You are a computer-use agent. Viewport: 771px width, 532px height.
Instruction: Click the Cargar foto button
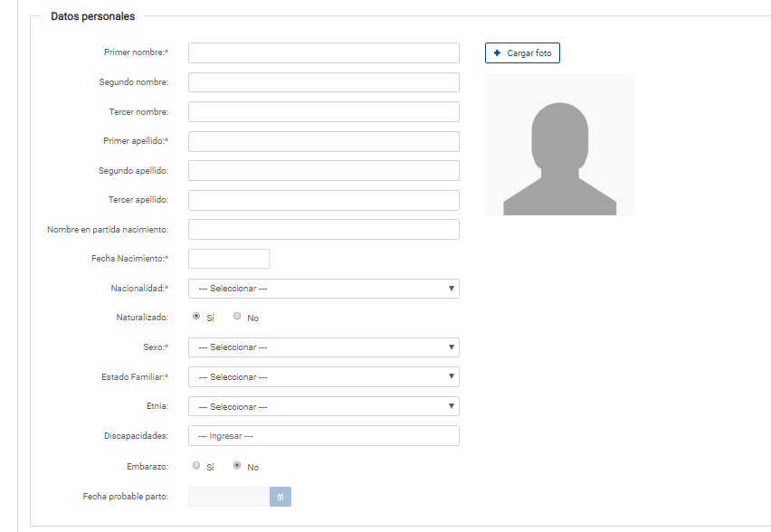pos(522,53)
